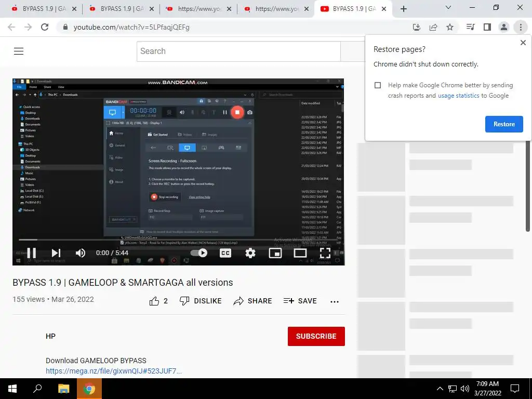
Task: Dismiss the Restore pages popup
Action: tap(523, 43)
